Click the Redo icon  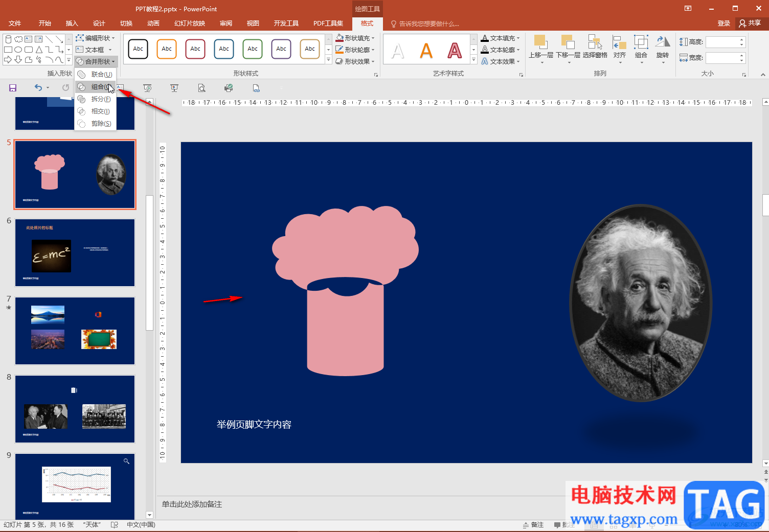pos(65,88)
